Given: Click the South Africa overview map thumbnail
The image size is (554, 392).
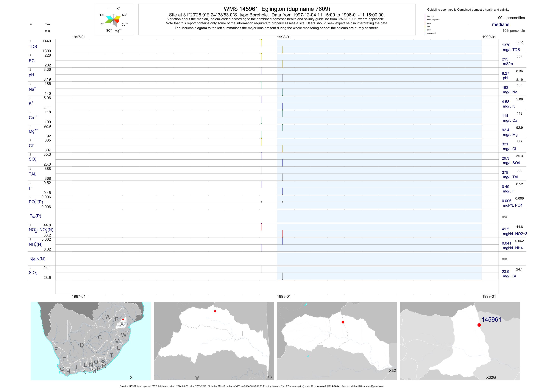Looking at the screenshot, I should point(91,341).
